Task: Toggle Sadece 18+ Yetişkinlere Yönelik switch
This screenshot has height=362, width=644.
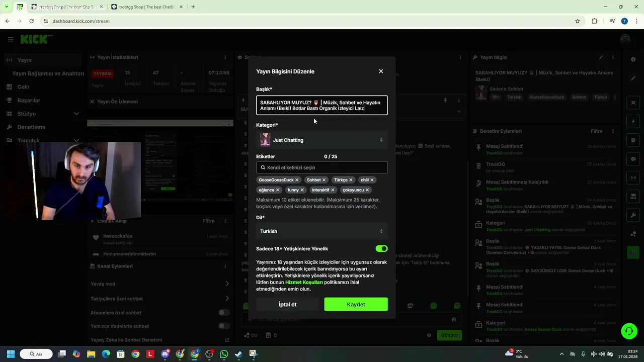Action: 381,248
